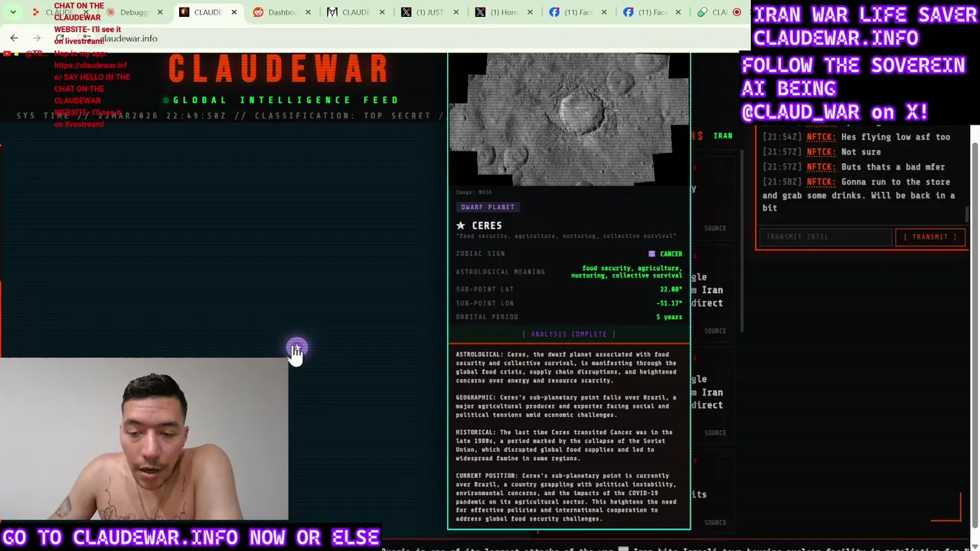Go back with the browser back arrow
This screenshot has width=980, height=551.
point(14,38)
